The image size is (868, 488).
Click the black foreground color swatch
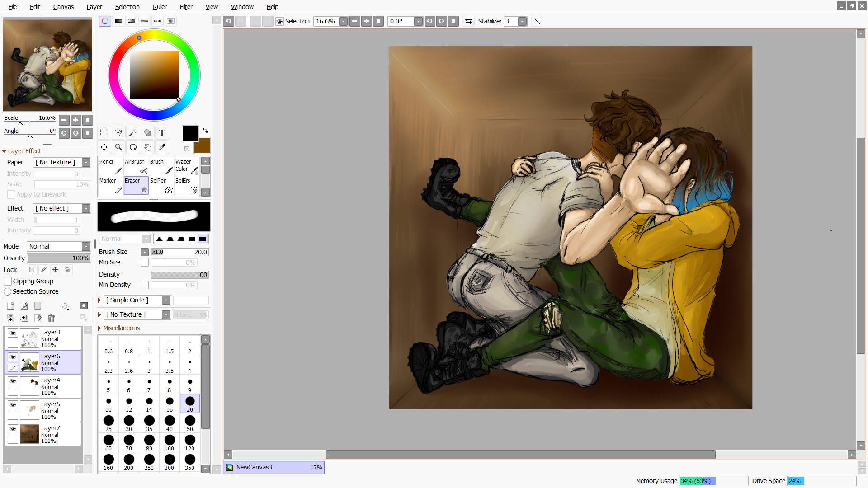coord(190,134)
